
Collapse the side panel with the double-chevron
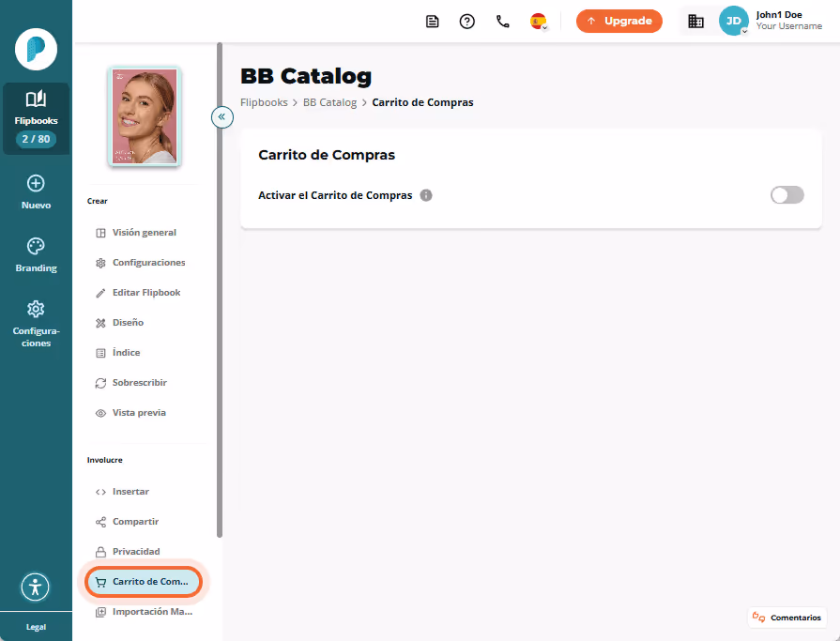click(x=221, y=116)
